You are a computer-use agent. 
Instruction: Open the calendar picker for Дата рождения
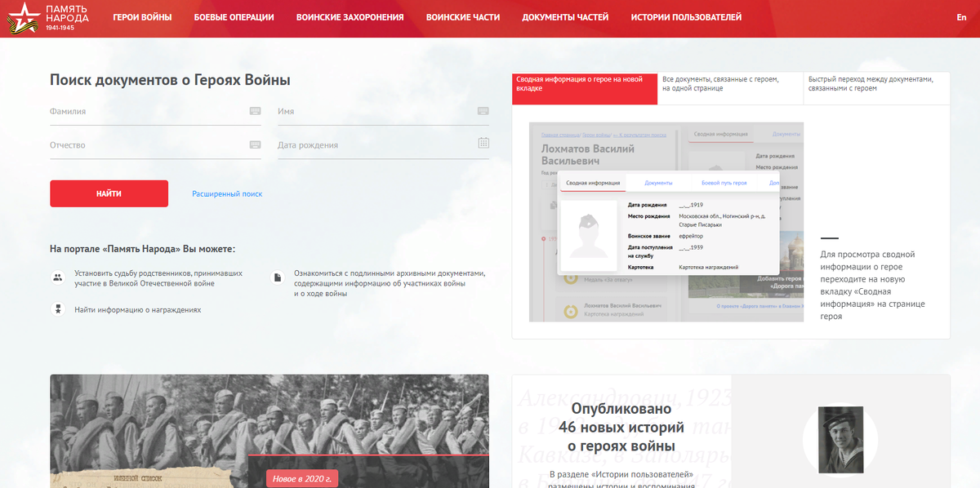tap(483, 143)
